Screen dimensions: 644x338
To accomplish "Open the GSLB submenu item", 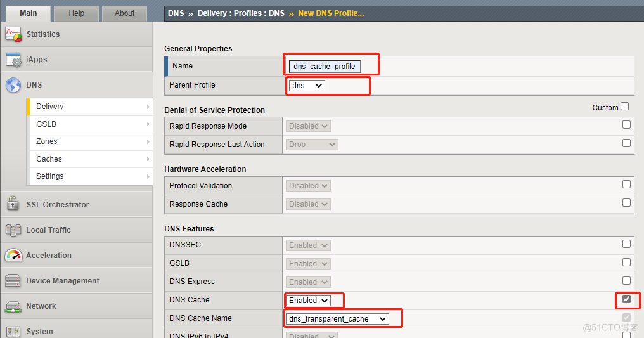I will pyautogui.click(x=46, y=124).
